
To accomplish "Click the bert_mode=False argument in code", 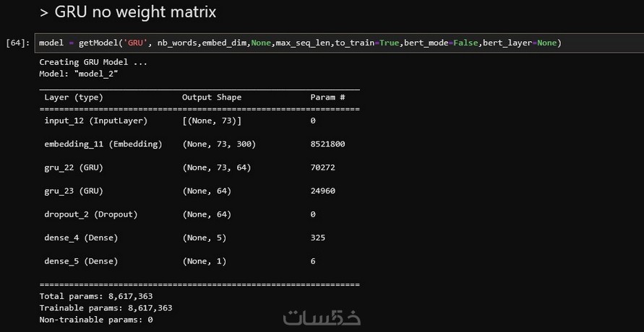I will [x=441, y=43].
